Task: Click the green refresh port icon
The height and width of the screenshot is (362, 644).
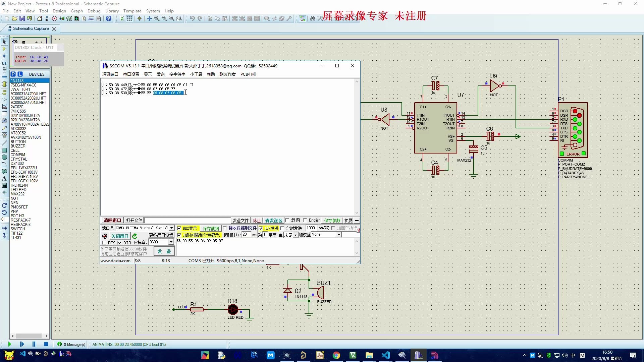Action: tap(135, 236)
